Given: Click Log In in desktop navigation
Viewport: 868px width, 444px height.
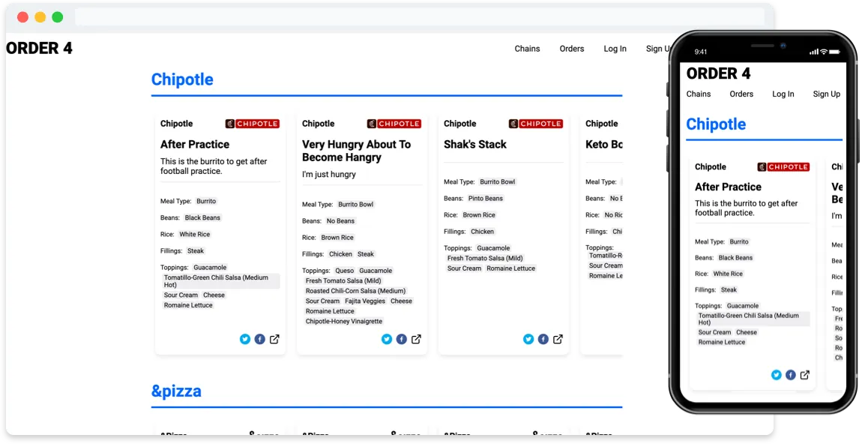Looking at the screenshot, I should pos(615,49).
